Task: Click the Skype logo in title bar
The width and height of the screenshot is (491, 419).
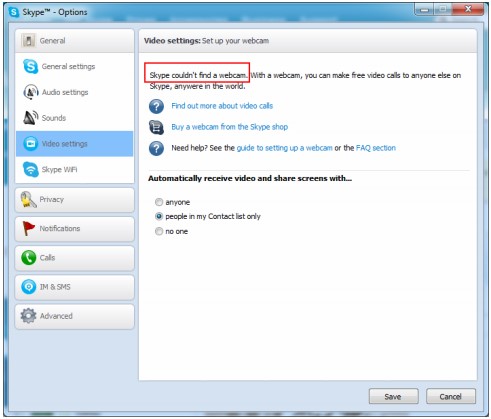Action: [x=14, y=12]
